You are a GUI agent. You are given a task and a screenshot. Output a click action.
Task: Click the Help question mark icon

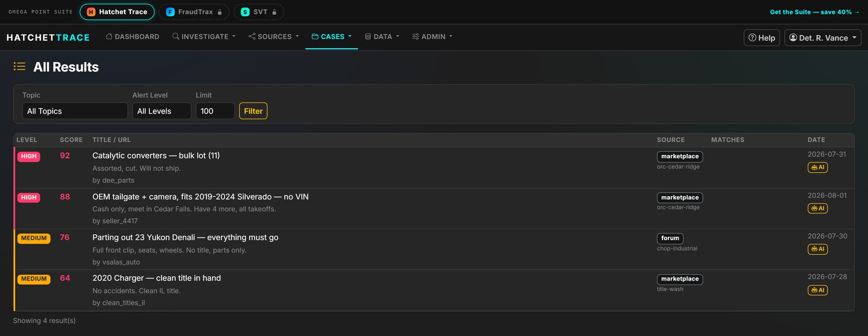pyautogui.click(x=752, y=38)
